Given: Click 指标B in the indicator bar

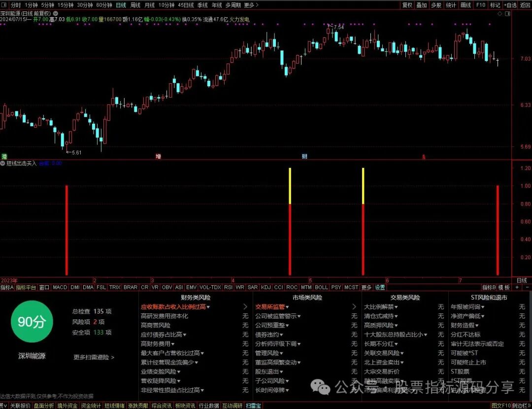Looking at the screenshot, I should [489, 287].
